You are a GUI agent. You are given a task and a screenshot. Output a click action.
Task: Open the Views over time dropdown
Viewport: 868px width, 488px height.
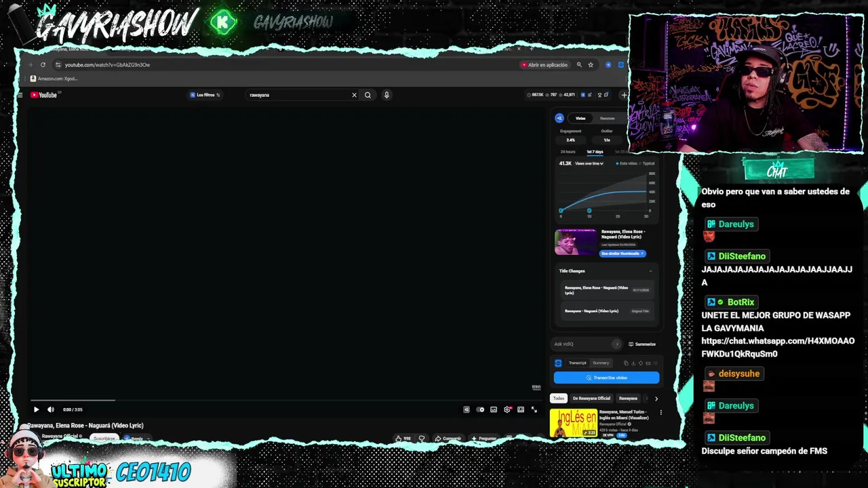589,163
